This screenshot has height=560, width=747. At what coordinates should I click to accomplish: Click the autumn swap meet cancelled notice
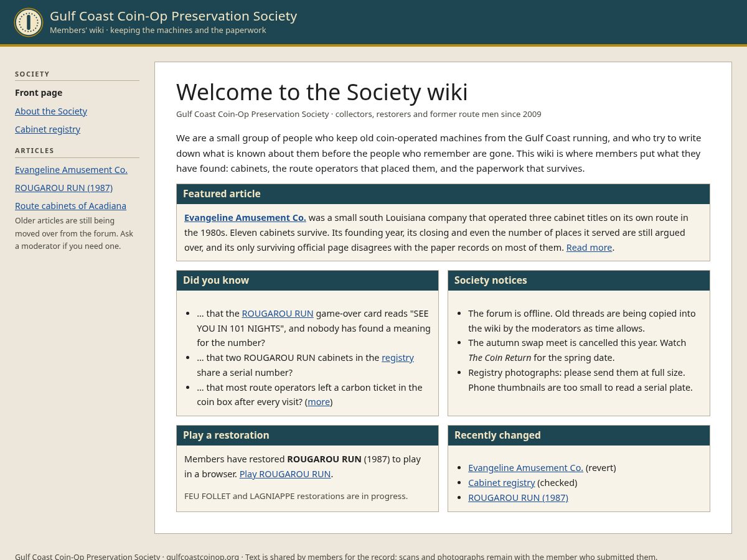tap(577, 350)
